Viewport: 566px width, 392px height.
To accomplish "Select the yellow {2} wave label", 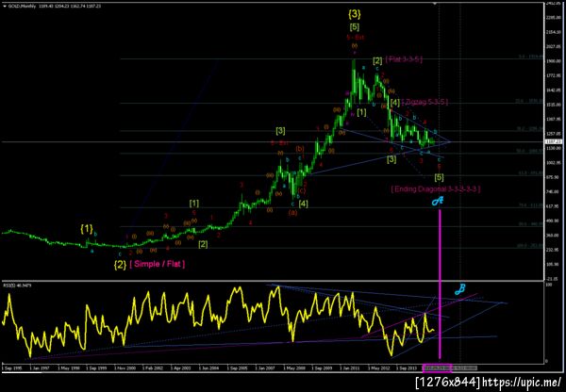I will 120,265.
